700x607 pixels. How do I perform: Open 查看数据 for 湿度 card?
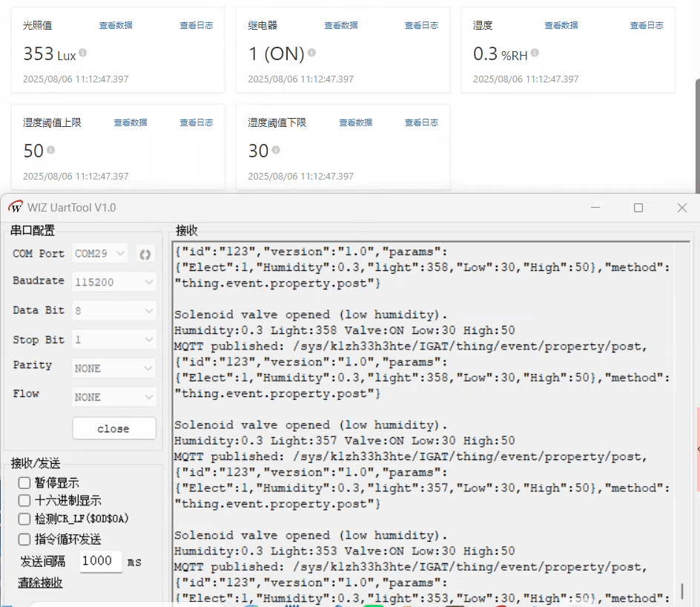tap(561, 25)
